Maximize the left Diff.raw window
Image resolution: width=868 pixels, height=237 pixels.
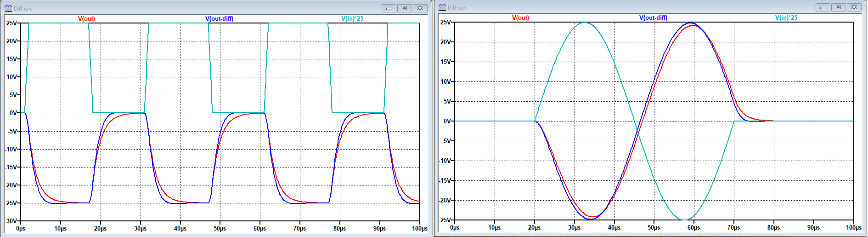click(404, 8)
